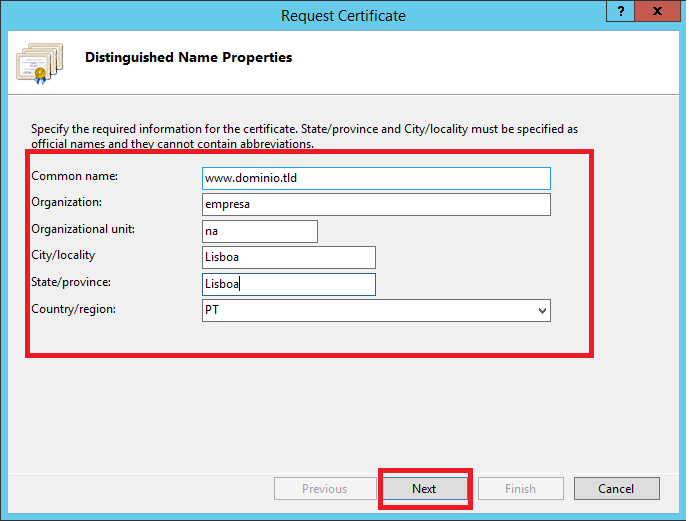Place cursor in the State/province field
This screenshot has height=521, width=689.
(288, 284)
